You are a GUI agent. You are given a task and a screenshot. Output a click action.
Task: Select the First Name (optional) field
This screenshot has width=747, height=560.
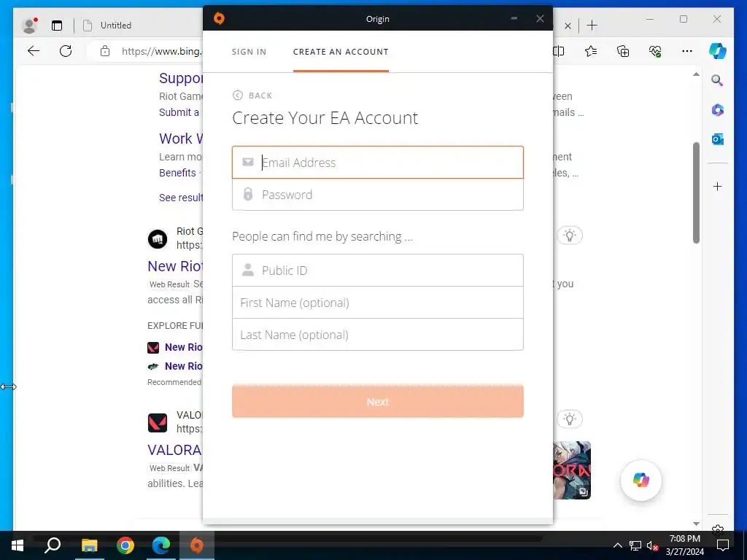[x=378, y=303]
